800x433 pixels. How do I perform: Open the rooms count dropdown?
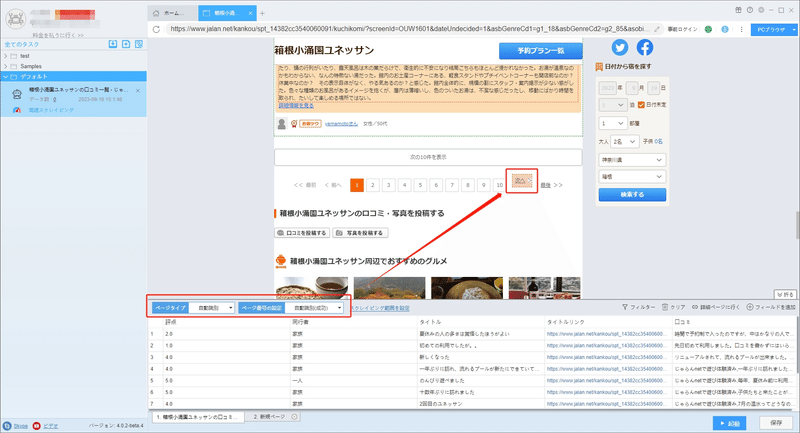[612, 123]
